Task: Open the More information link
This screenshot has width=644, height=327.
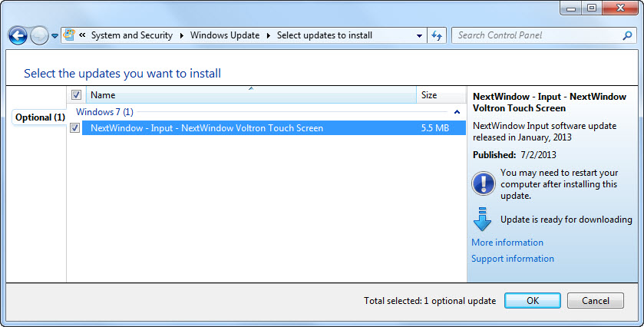Action: (507, 243)
